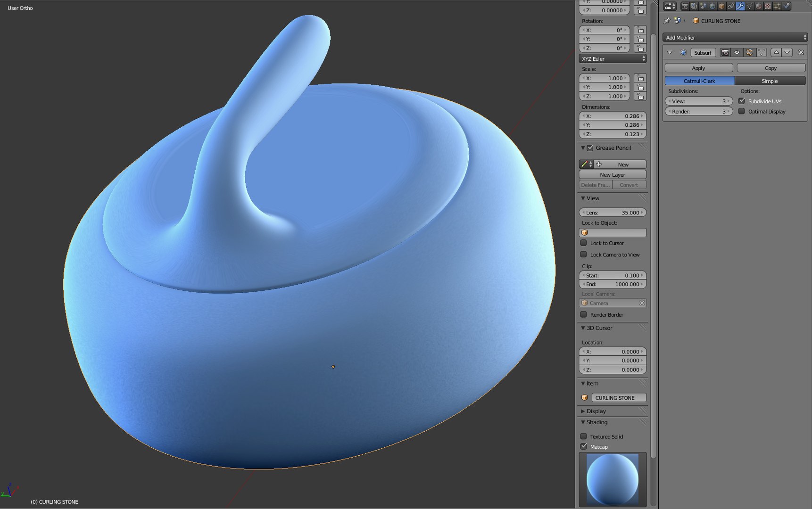Viewport: 812px width, 509px height.
Task: Toggle Subsurf modifier render camera icon
Action: (x=725, y=52)
